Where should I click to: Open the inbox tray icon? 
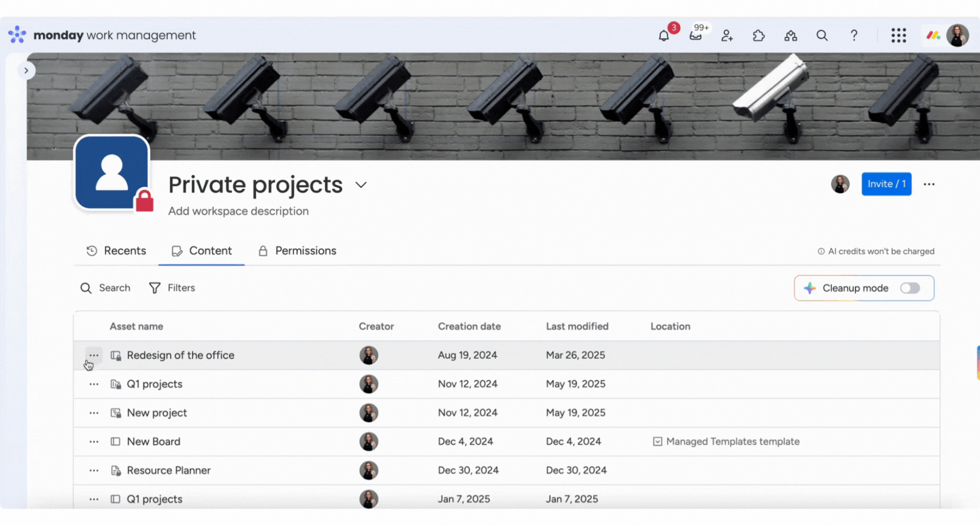click(696, 36)
